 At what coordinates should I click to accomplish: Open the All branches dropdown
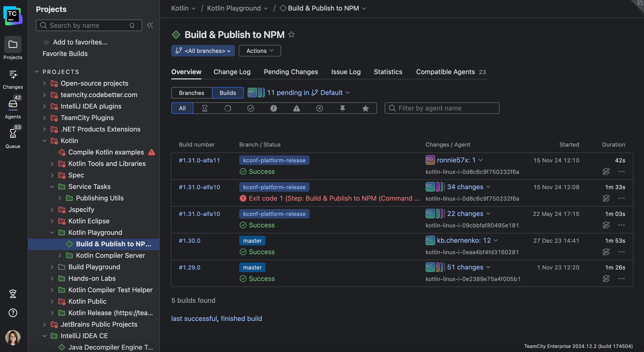[203, 51]
